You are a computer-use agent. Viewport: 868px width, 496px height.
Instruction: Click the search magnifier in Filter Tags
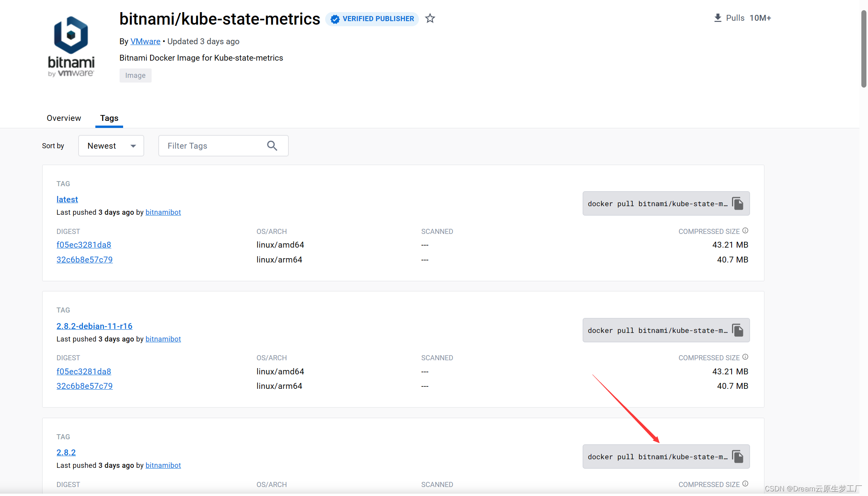tap(272, 146)
